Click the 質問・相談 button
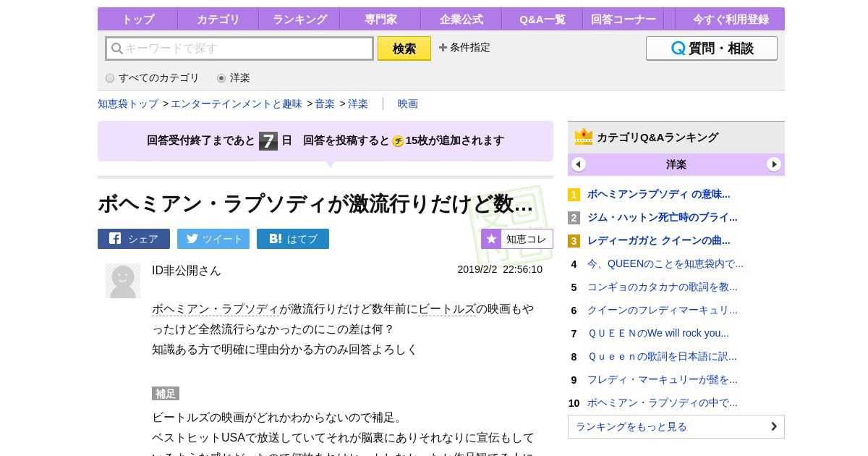868x456 pixels. (x=712, y=48)
